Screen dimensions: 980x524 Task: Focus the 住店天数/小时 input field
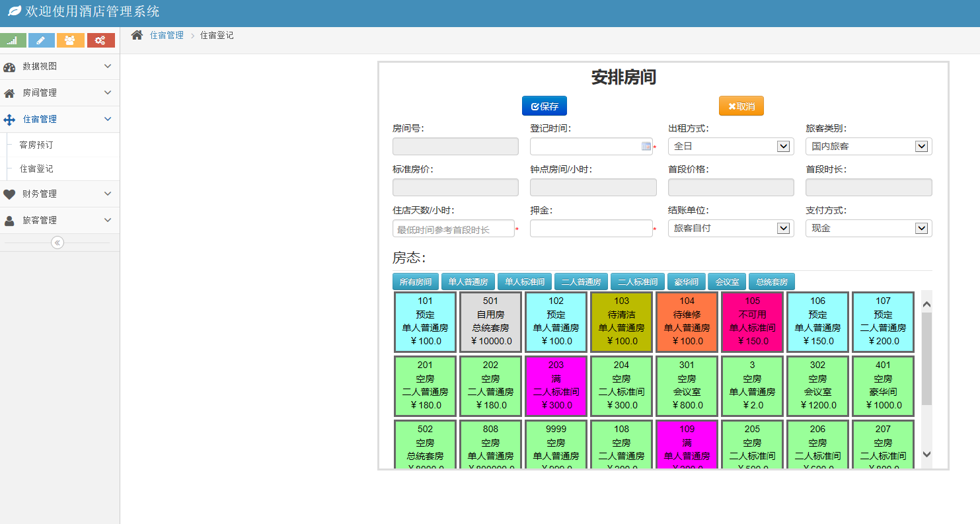(453, 229)
